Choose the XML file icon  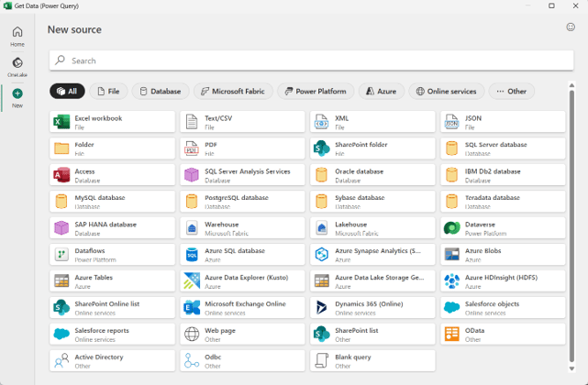click(x=322, y=122)
